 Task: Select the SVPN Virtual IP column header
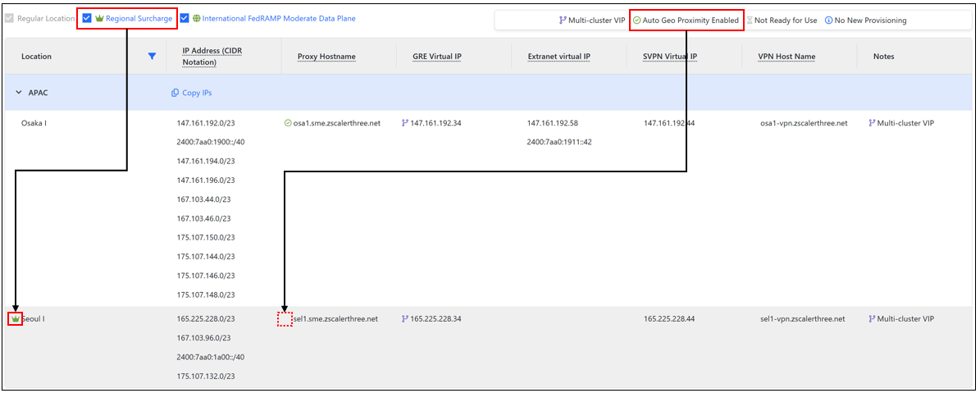pos(671,57)
